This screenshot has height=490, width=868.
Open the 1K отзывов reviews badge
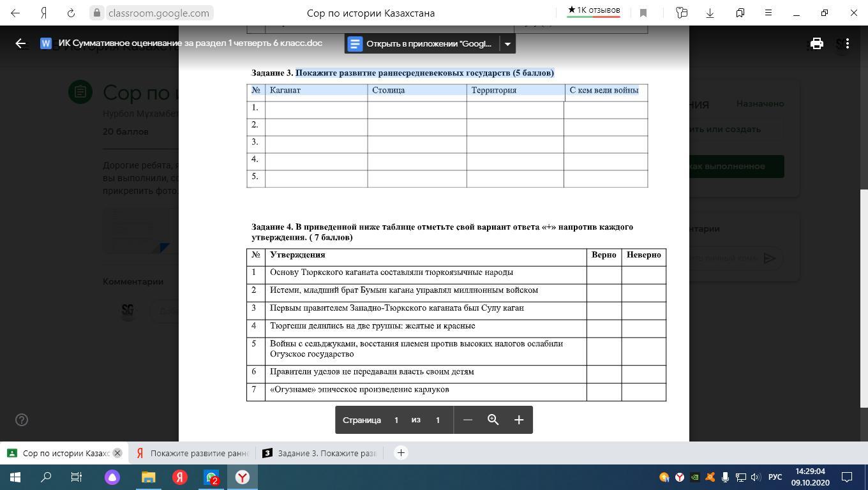tap(594, 11)
